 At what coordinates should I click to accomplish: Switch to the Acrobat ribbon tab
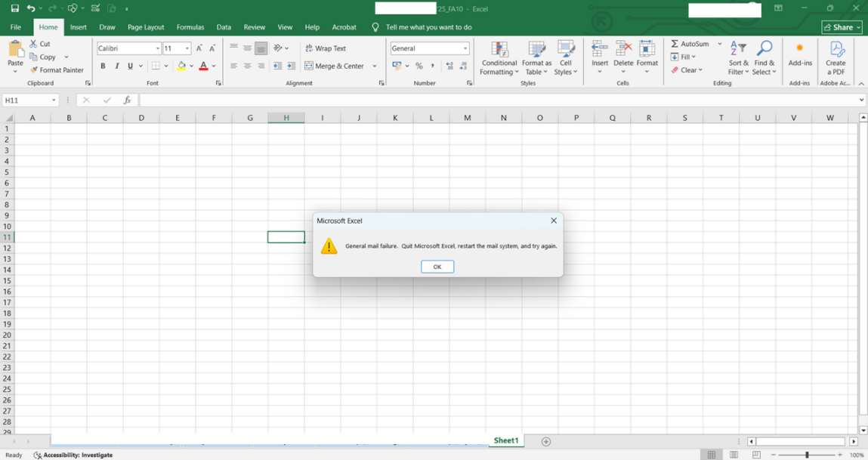click(344, 27)
